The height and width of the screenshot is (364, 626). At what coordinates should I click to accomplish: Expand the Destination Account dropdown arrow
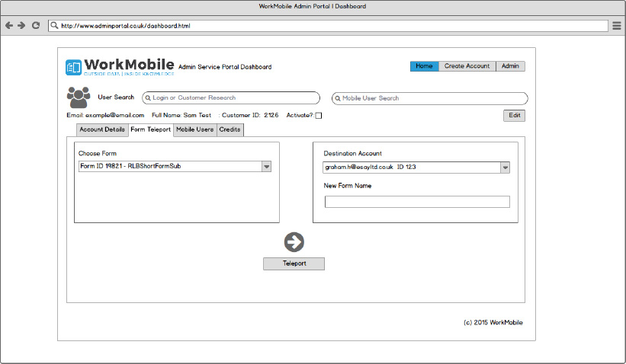505,168
